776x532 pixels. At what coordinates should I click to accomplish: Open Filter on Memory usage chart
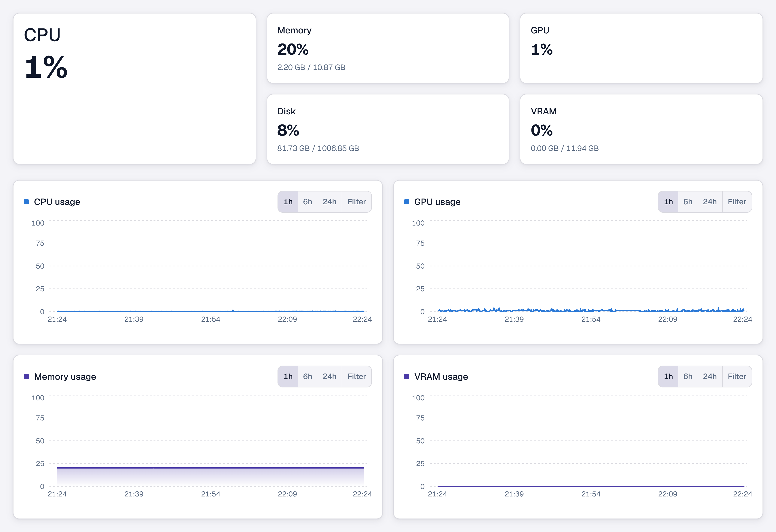tap(357, 376)
